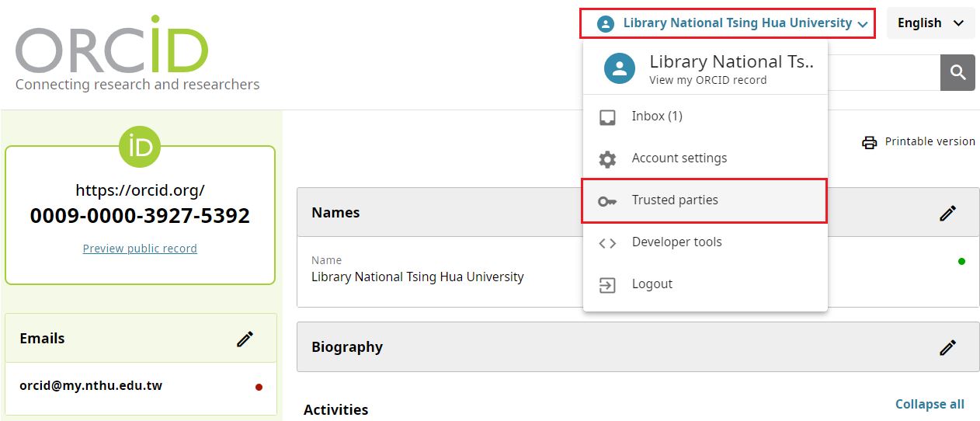
Task: Click the printer icon for printable version
Action: point(870,142)
